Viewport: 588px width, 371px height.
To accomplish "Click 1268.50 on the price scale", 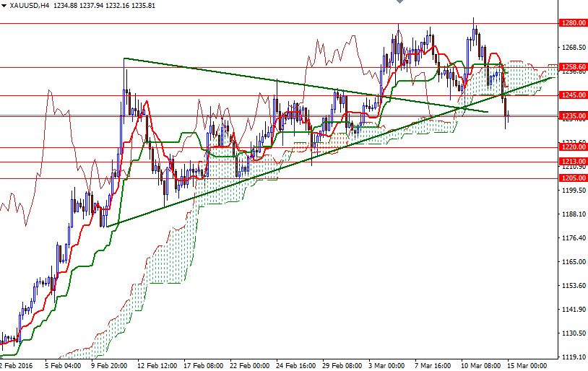I will click(x=572, y=48).
